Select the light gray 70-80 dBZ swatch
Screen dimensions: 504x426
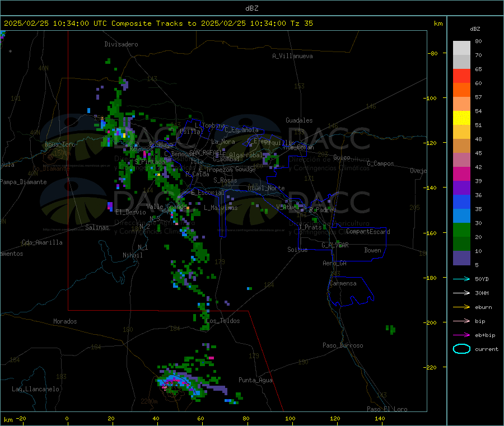pyautogui.click(x=461, y=48)
